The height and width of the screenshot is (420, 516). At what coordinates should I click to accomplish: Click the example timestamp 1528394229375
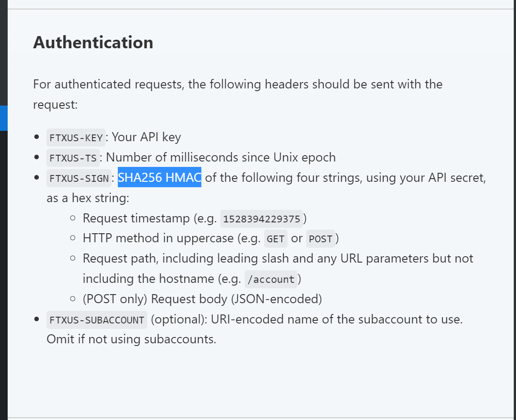coord(262,219)
